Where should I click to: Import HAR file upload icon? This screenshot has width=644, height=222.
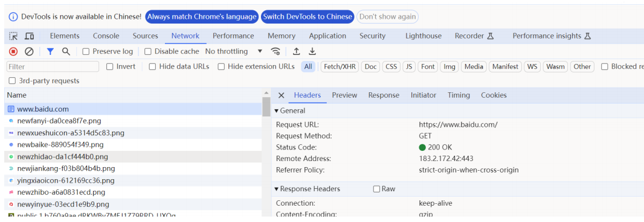(x=296, y=51)
